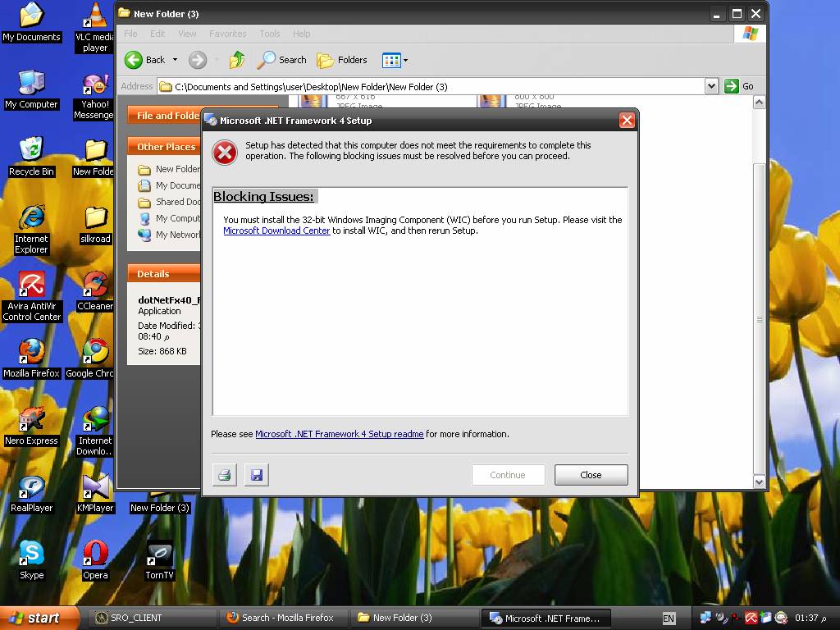Open Search in the Explorer toolbar
The width and height of the screenshot is (840, 630).
point(282,60)
